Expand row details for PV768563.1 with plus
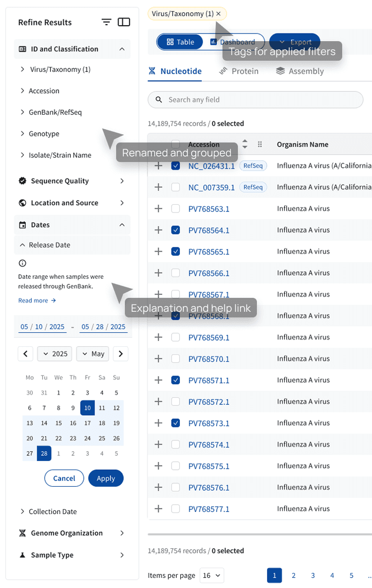 pyautogui.click(x=158, y=208)
